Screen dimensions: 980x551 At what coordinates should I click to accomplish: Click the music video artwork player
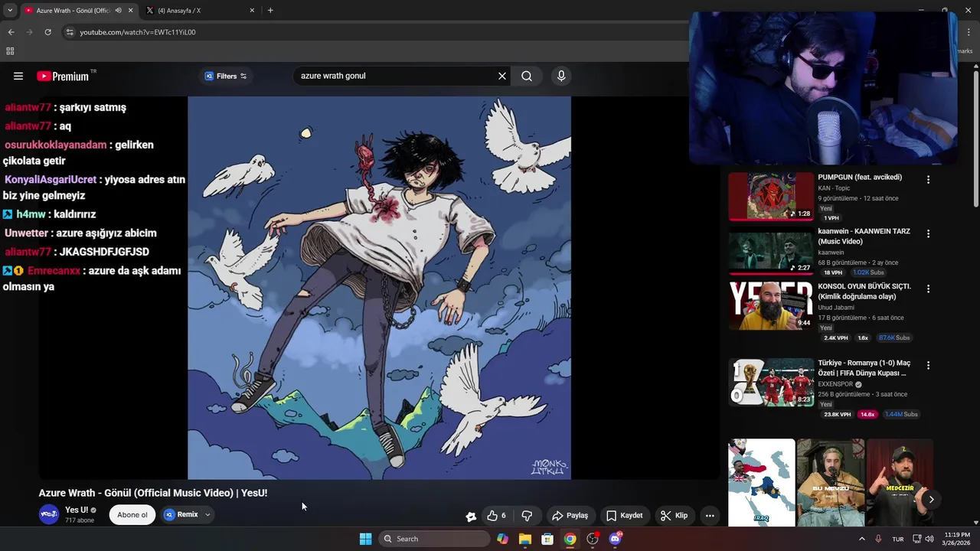(x=379, y=288)
